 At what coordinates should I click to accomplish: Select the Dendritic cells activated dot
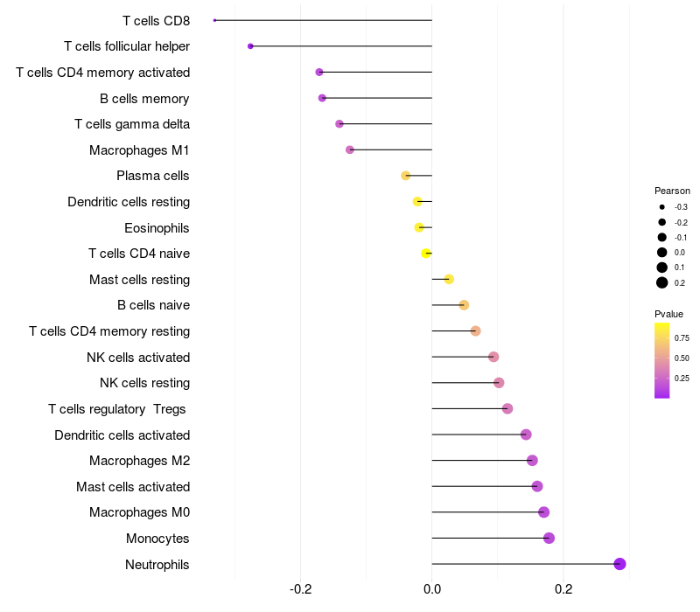526,435
